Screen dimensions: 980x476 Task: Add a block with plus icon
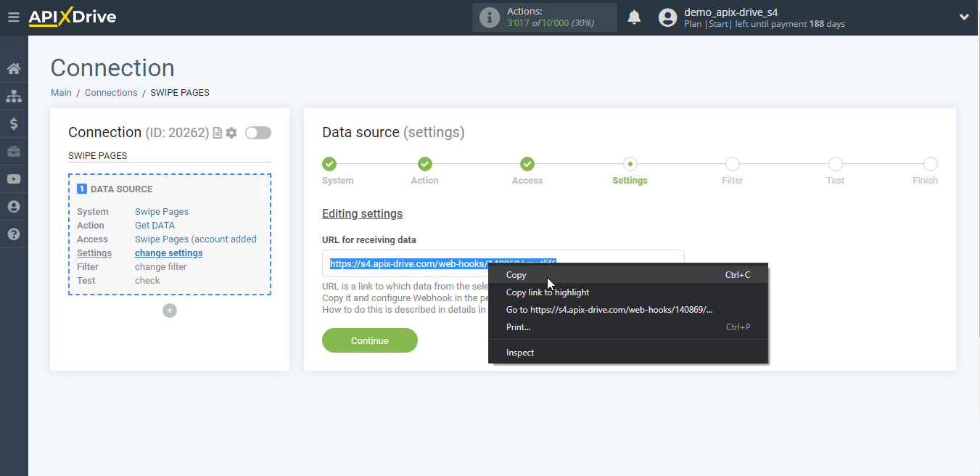pos(170,311)
